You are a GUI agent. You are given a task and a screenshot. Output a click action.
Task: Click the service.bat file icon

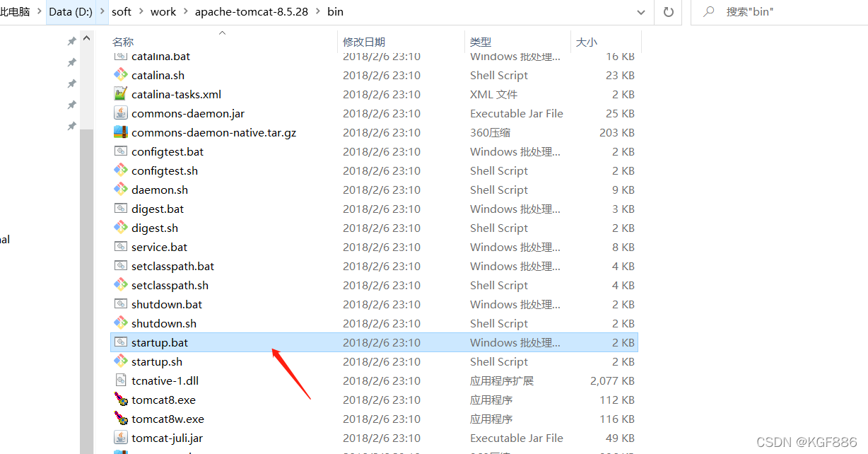[x=120, y=247]
